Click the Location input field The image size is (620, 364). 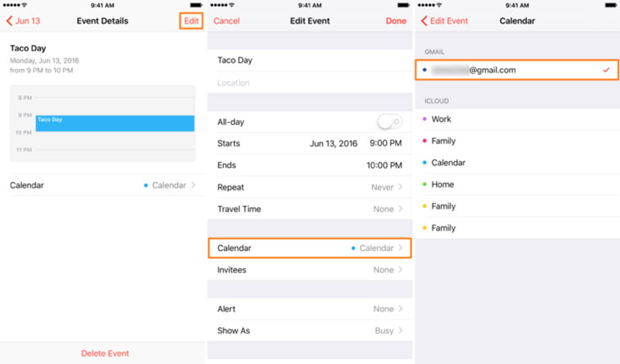(310, 83)
